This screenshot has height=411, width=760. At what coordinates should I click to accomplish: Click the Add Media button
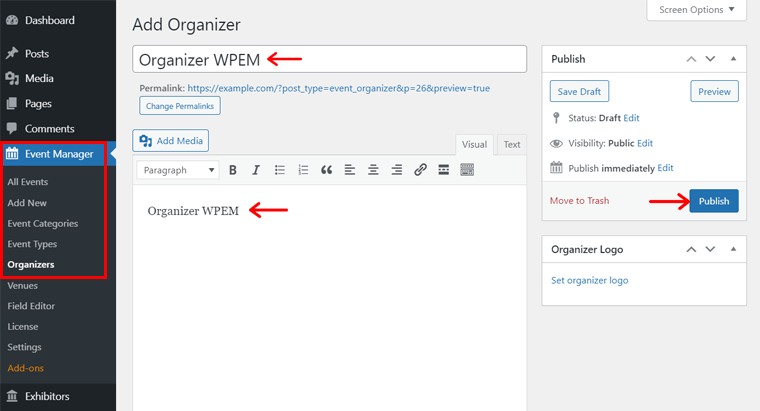(x=171, y=141)
